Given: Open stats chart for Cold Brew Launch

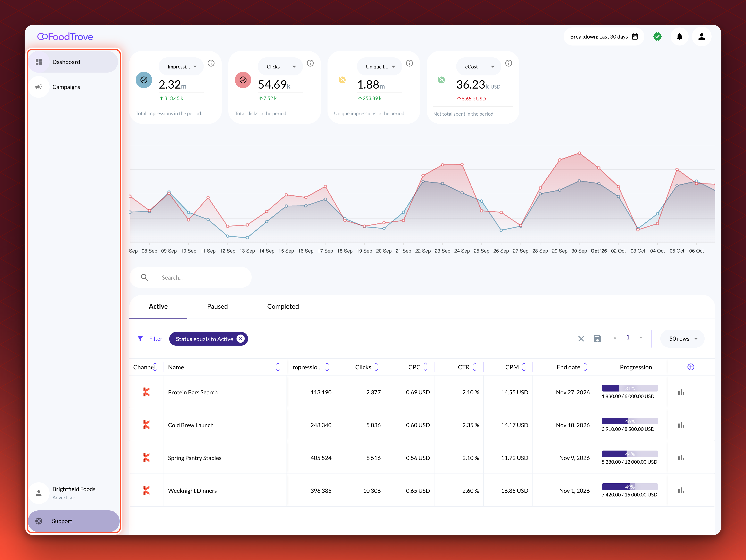Looking at the screenshot, I should point(681,425).
